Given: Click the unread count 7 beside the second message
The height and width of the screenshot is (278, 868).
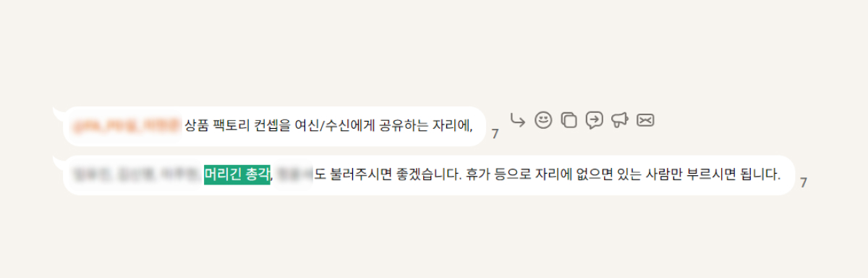Looking at the screenshot, I should [x=804, y=182].
